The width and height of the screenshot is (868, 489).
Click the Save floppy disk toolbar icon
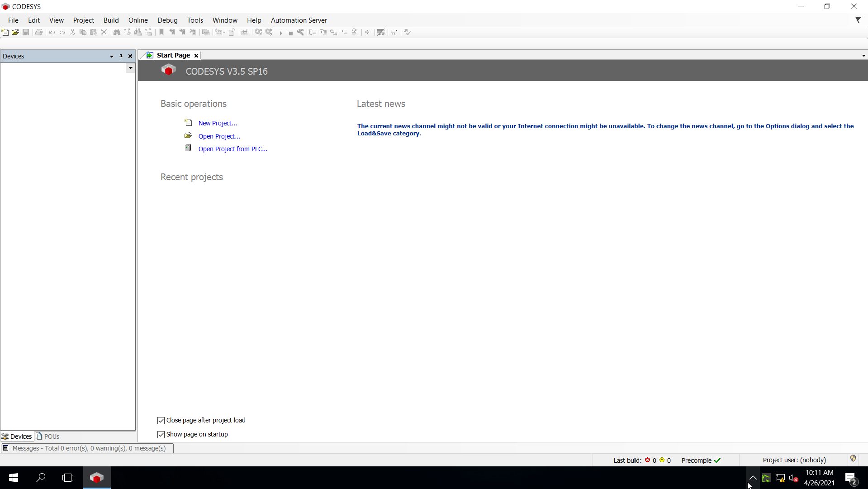point(26,32)
